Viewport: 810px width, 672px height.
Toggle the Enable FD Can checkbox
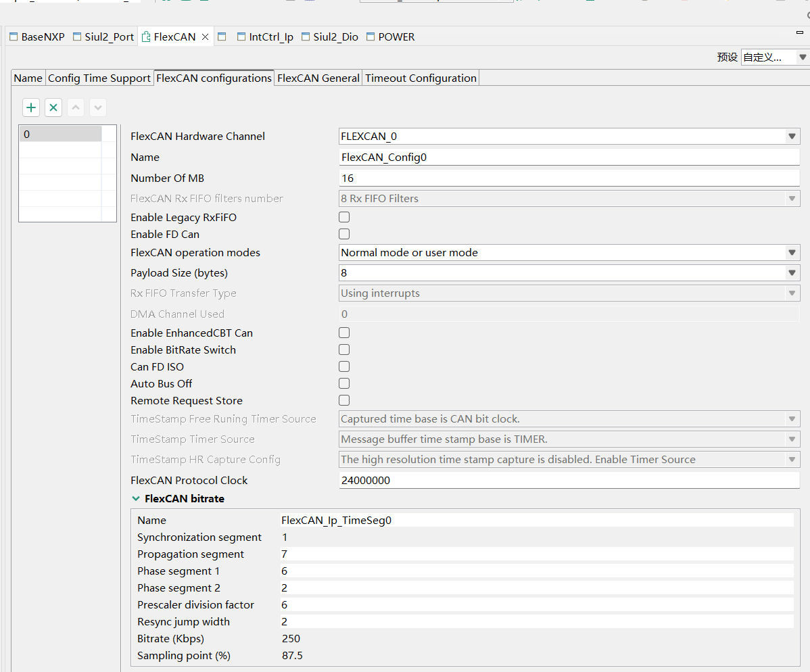pyautogui.click(x=344, y=234)
